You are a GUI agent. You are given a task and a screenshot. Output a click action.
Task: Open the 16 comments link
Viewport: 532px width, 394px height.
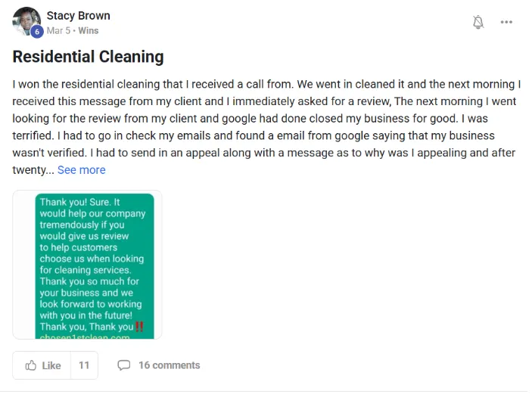click(x=170, y=365)
